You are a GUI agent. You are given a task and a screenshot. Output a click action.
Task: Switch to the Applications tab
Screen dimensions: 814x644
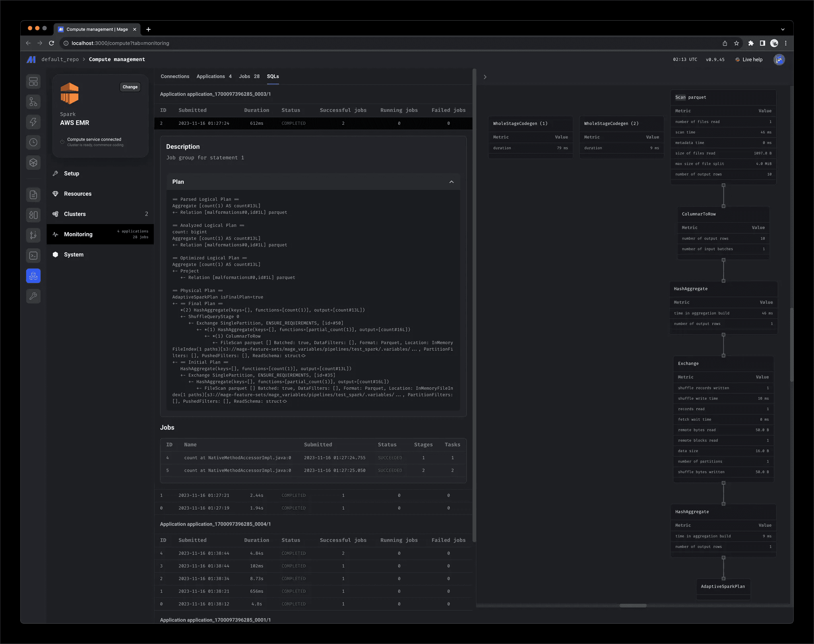coord(214,76)
